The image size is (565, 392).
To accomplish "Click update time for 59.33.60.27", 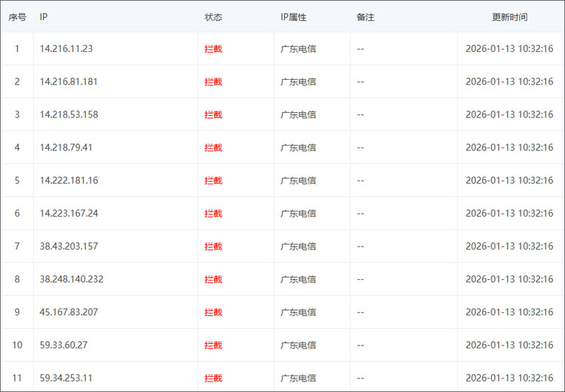I will [509, 345].
